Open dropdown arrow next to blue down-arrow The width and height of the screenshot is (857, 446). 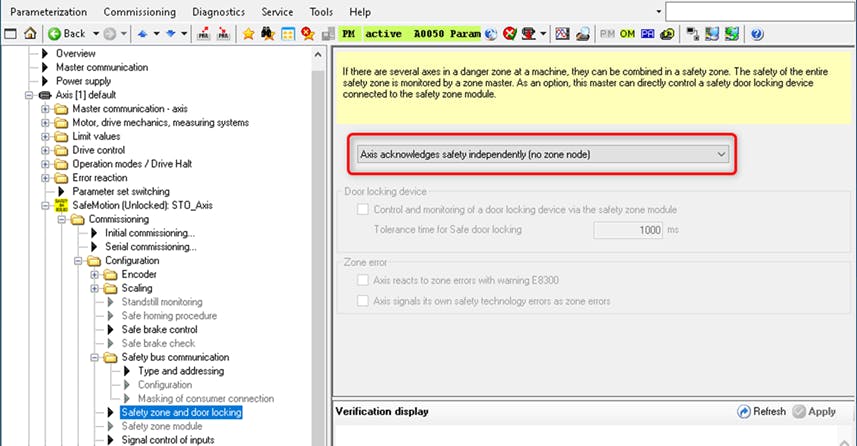point(184,34)
